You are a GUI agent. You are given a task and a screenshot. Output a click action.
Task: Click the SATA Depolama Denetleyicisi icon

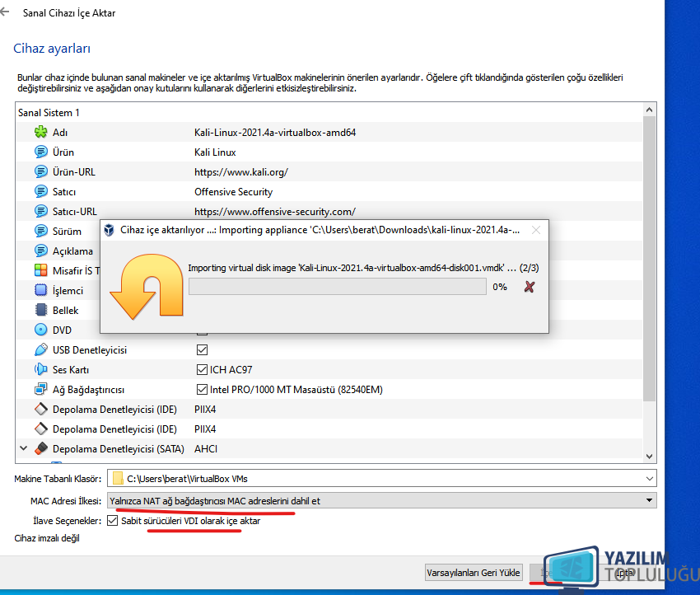(40, 448)
